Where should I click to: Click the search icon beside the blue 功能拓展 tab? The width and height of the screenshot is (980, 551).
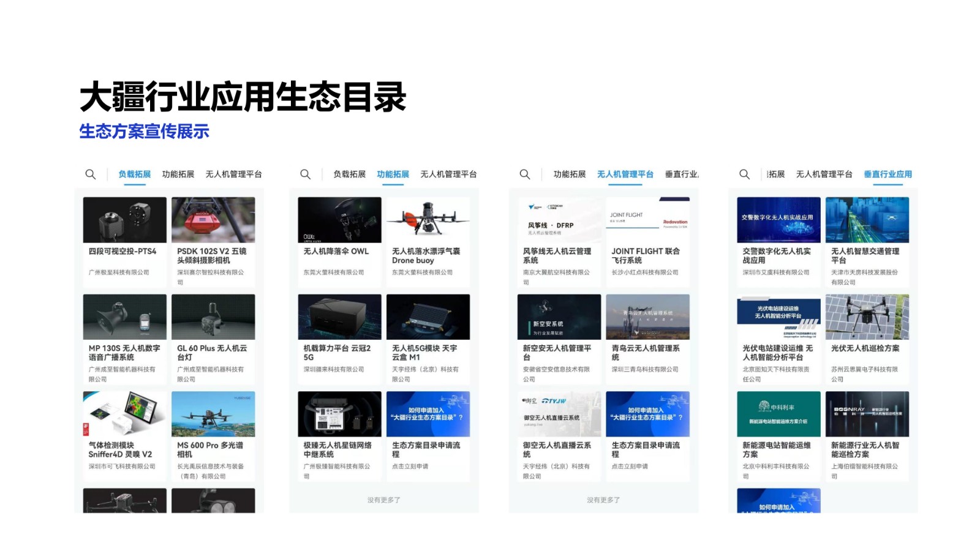point(305,174)
